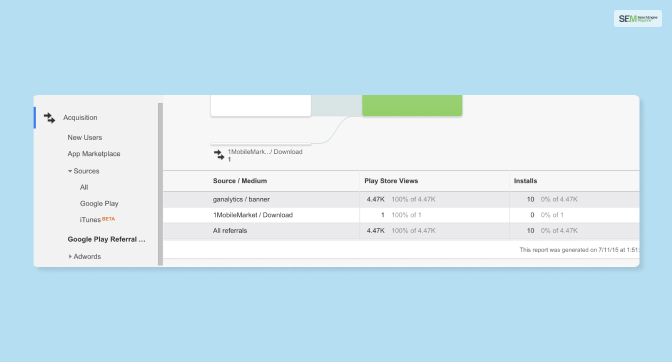Open Google Play Referral report
672x362 pixels.
pos(106,239)
